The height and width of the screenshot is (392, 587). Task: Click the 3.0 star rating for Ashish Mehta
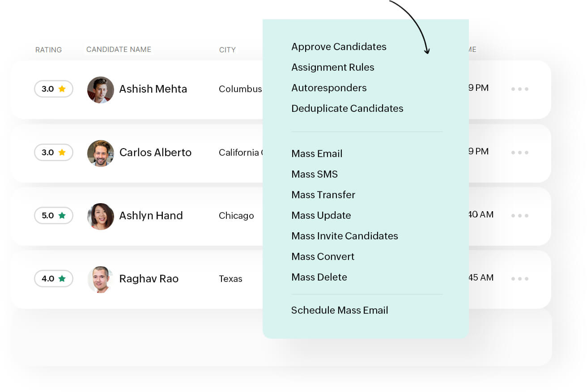point(54,89)
